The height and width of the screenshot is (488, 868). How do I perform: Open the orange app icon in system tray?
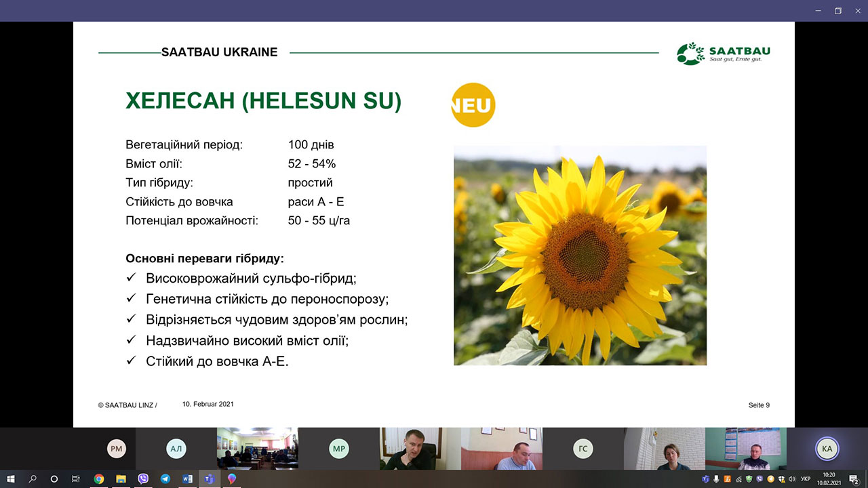pyautogui.click(x=727, y=479)
